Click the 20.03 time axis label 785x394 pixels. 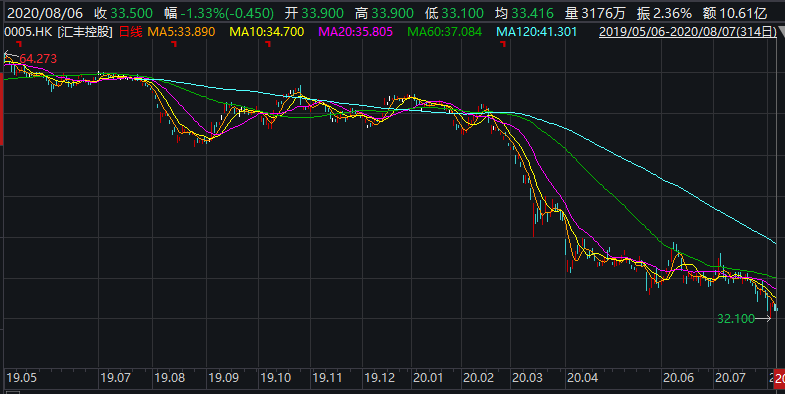coord(528,377)
